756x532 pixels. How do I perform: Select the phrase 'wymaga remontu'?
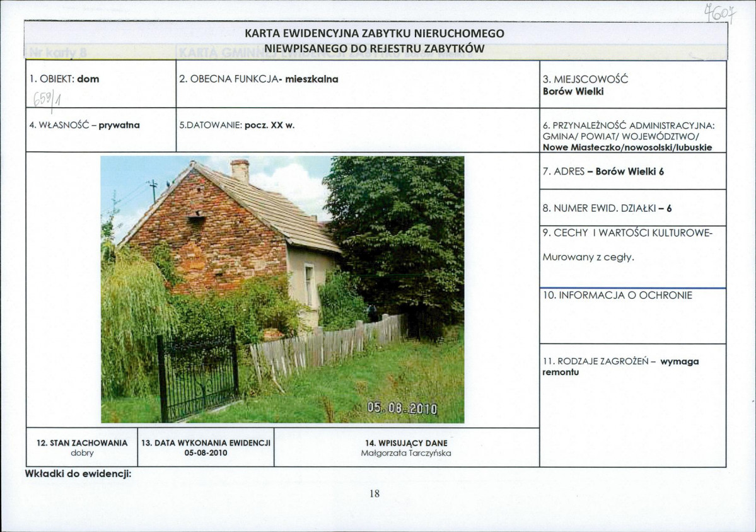[x=620, y=367]
